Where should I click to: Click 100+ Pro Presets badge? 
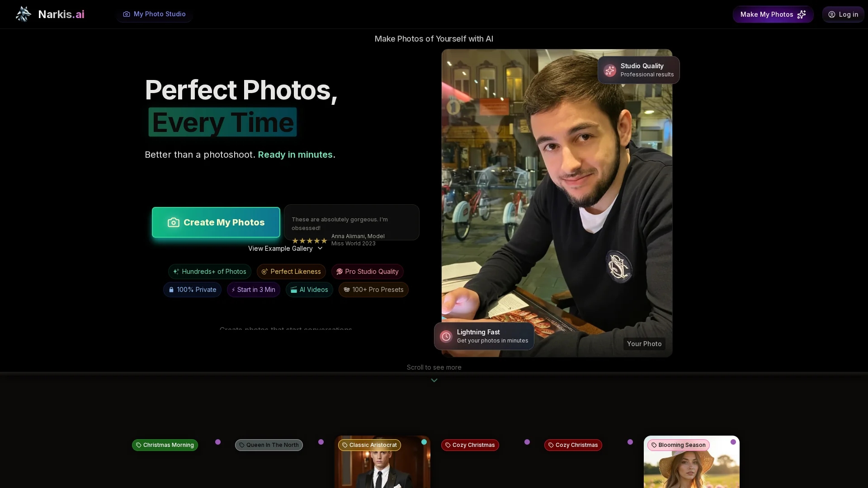[x=373, y=290]
